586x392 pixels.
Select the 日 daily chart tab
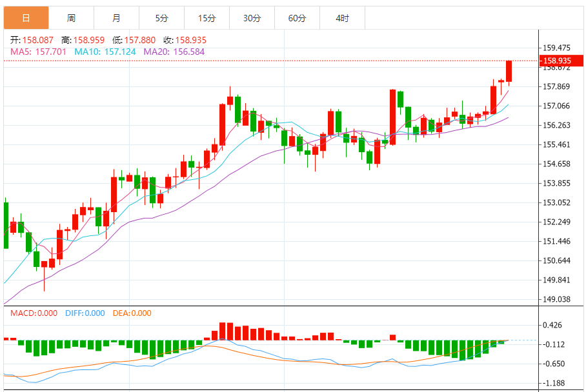26,18
